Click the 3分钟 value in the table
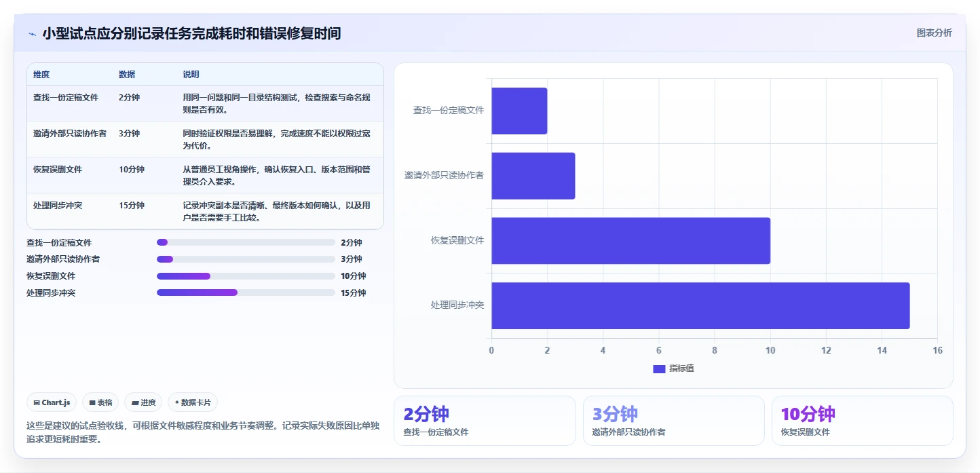 (129, 134)
